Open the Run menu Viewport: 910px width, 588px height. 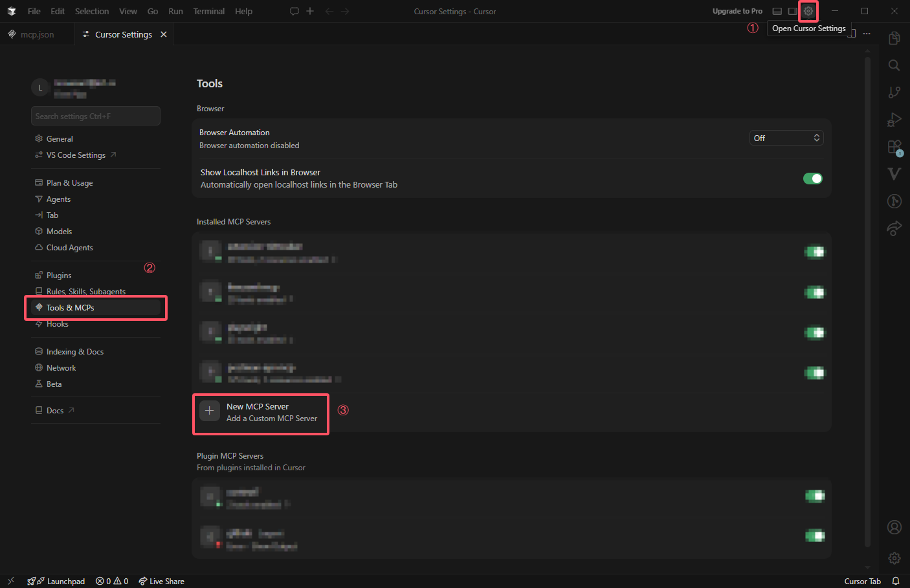[175, 11]
